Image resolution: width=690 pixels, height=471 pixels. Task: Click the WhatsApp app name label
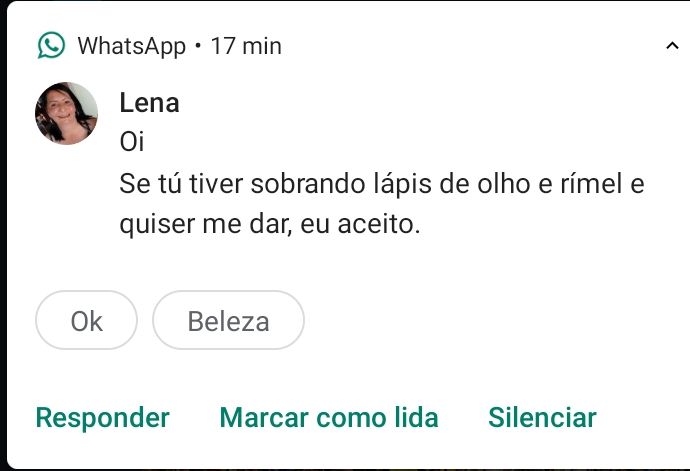(131, 46)
